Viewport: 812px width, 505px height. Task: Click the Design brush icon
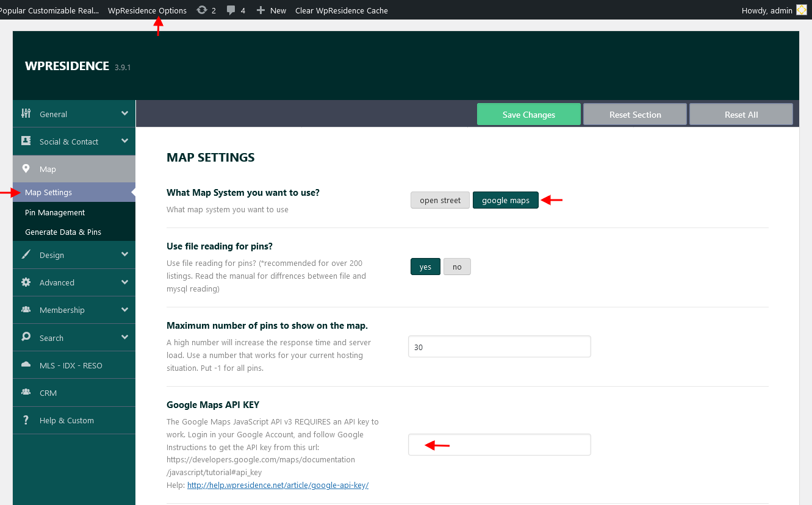(x=26, y=254)
